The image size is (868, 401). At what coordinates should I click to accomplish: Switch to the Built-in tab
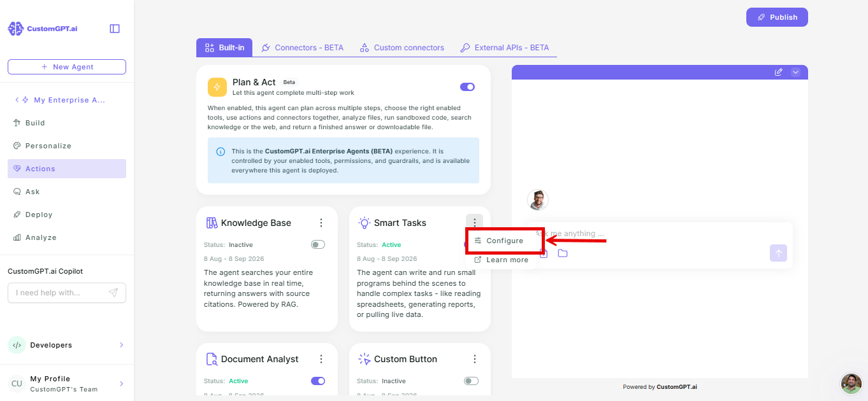224,48
